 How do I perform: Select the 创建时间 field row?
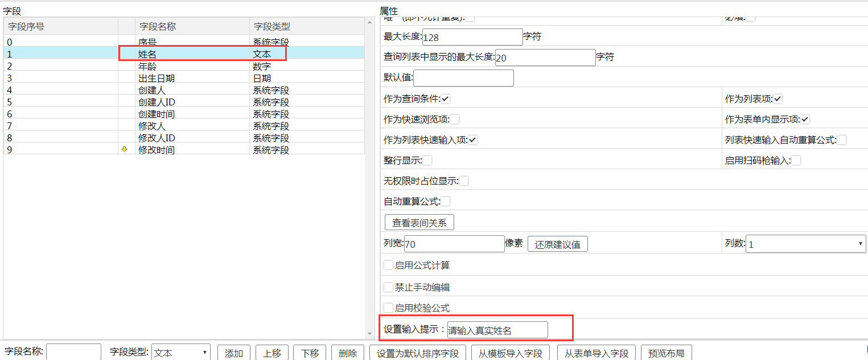[x=184, y=113]
